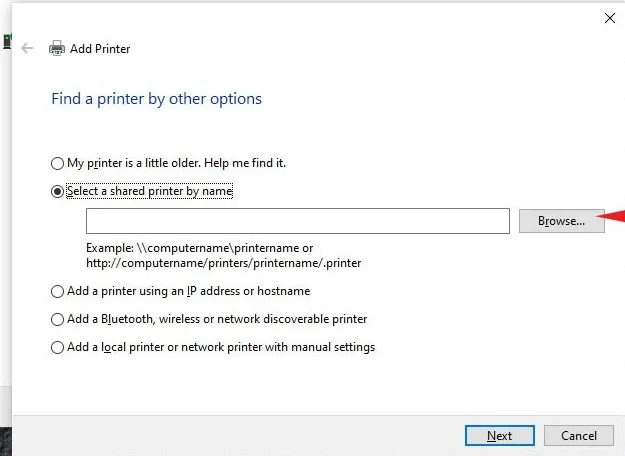Click the 'Find a printer by other options' heading
The width and height of the screenshot is (625, 456).
[156, 99]
